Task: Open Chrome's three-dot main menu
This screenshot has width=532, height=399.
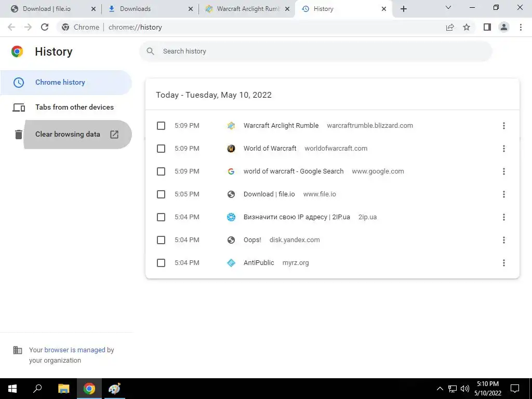Action: [521, 27]
